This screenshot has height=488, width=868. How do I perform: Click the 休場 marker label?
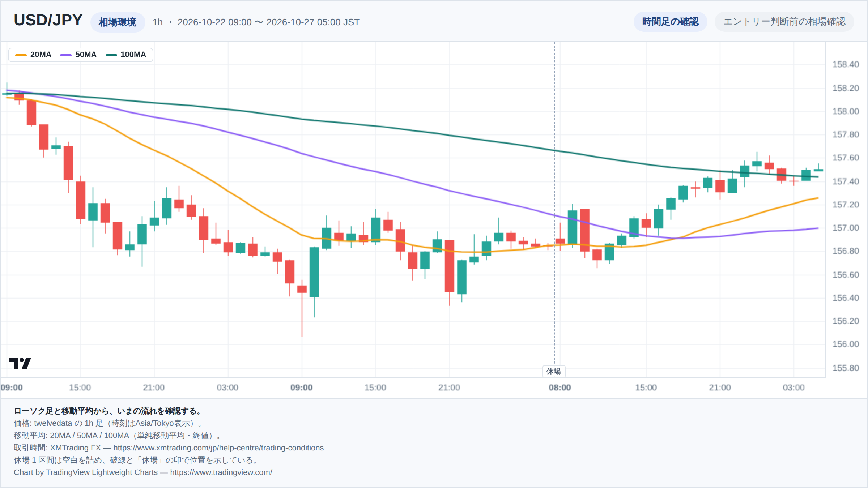click(x=554, y=371)
